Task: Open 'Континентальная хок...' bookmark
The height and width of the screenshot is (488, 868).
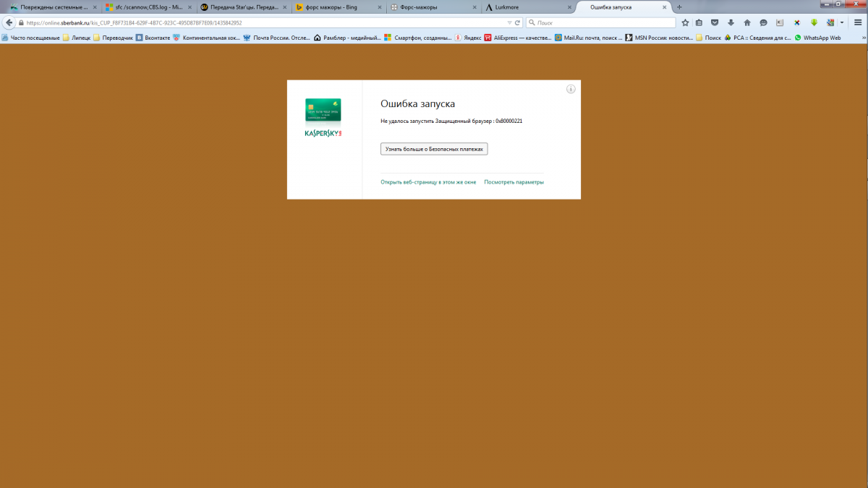Action: (x=206, y=38)
